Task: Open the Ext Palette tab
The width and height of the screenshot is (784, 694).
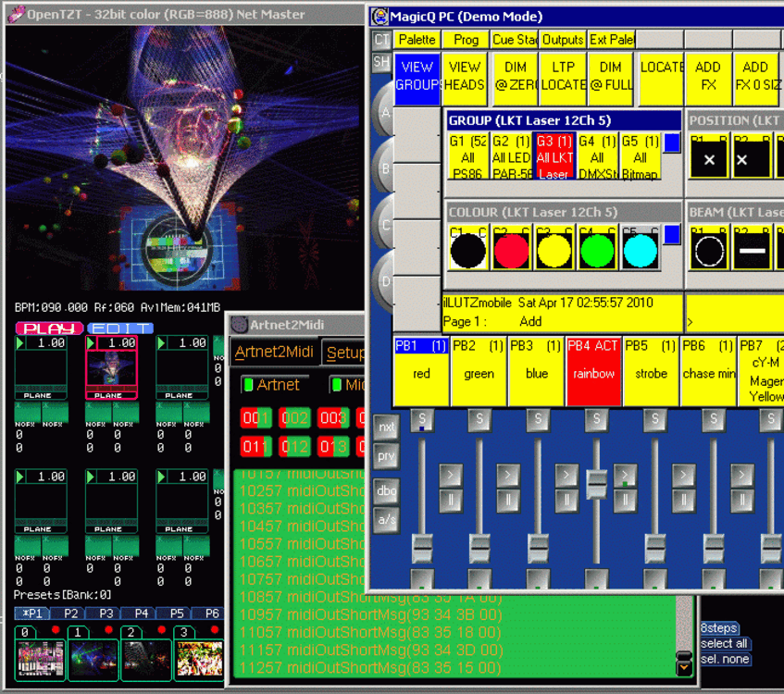Action: click(612, 40)
